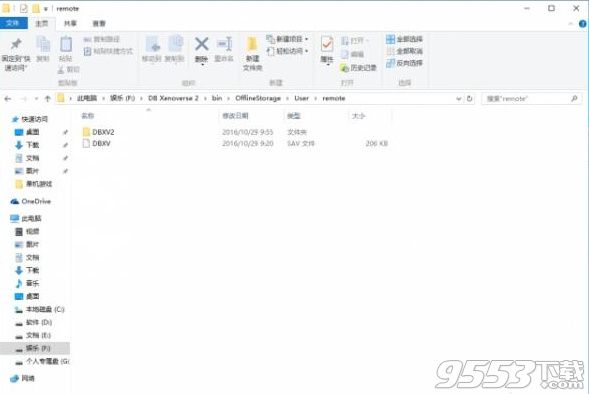
Task: Click User in the address path
Action: [302, 98]
